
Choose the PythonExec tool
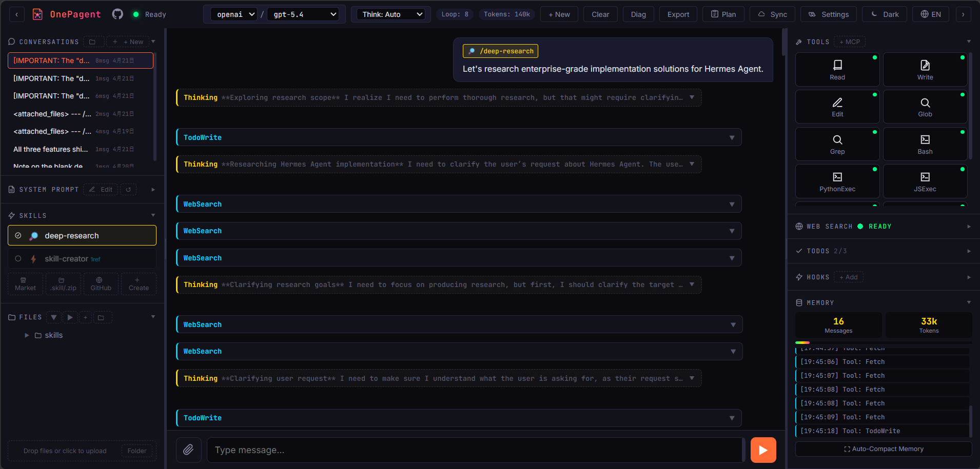click(837, 181)
